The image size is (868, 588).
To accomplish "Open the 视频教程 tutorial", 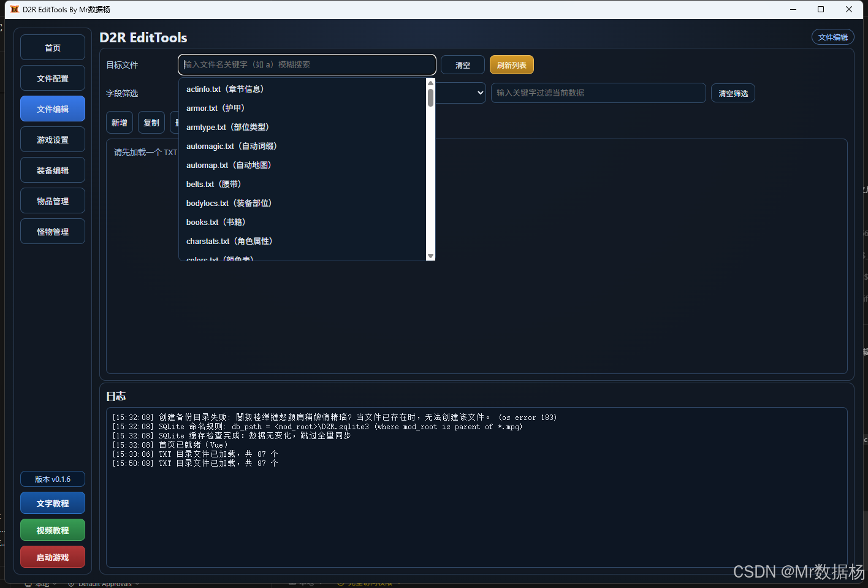I will (x=53, y=530).
